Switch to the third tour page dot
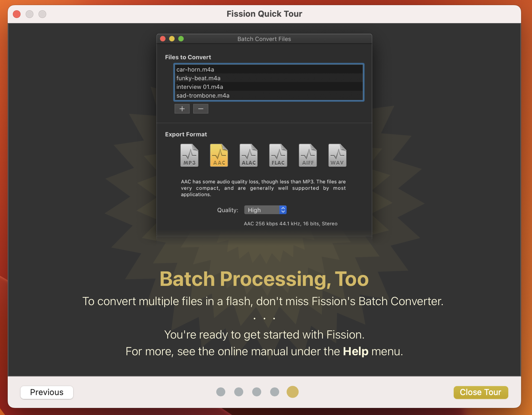Viewport: 532px width, 415px height. 257,392
